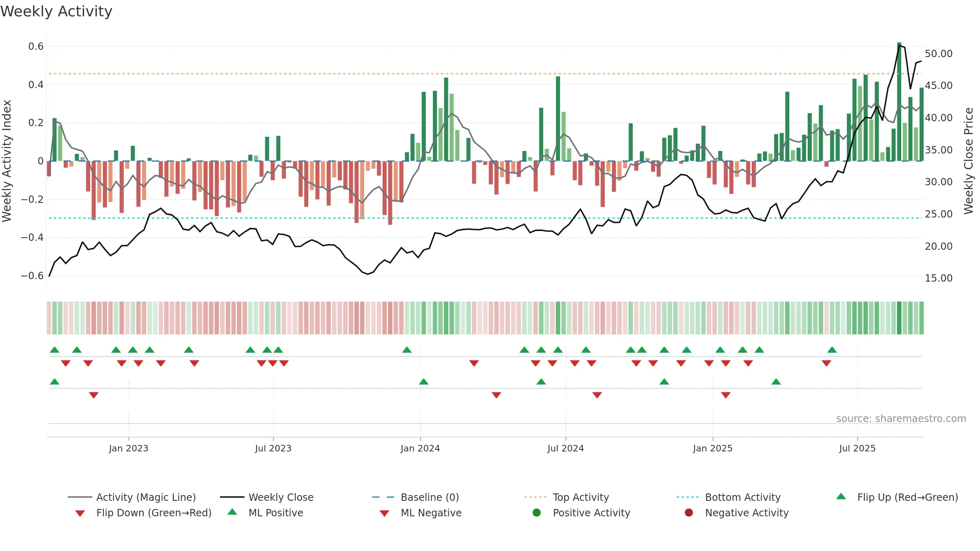The image size is (980, 551).
Task: Click the rightmost green Flip Up triangle marker
Action: 832,350
